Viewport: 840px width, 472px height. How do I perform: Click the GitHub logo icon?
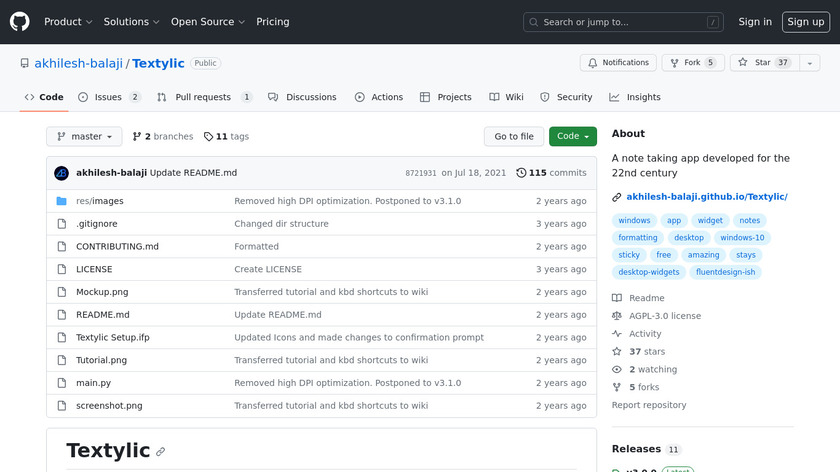[x=20, y=21]
